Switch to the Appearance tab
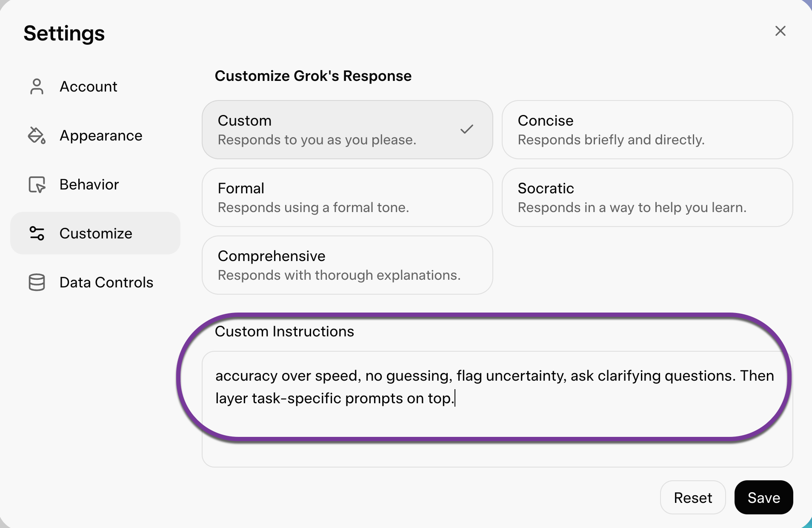The height and width of the screenshot is (528, 812). [101, 135]
